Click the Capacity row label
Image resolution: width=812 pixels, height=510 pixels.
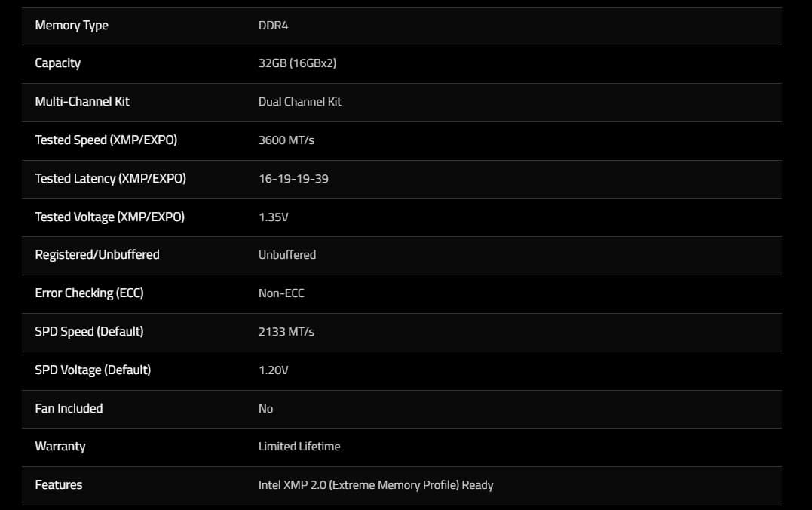pos(57,63)
